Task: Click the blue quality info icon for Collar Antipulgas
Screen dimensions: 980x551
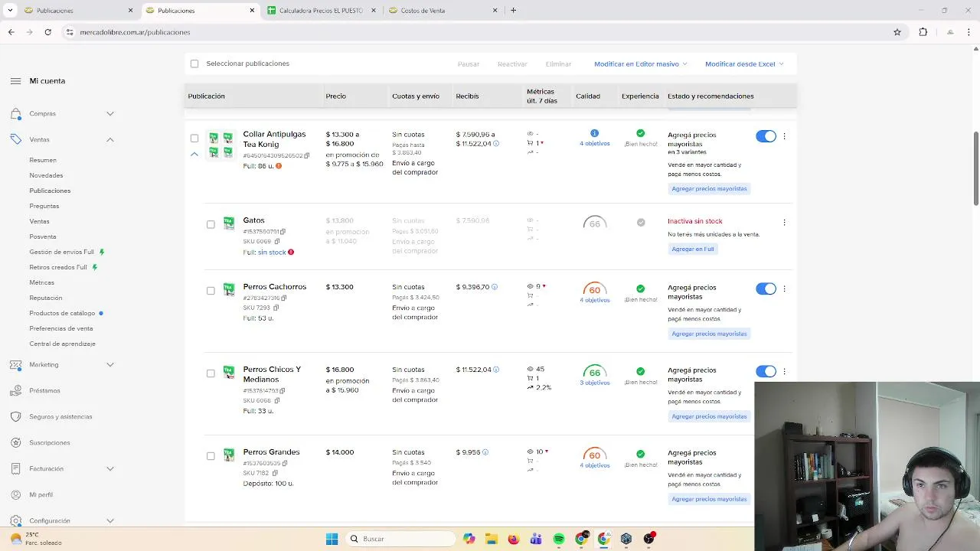Action: pos(594,133)
